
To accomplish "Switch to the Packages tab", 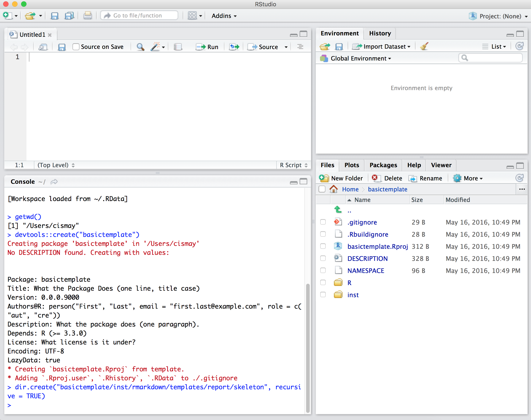I will pyautogui.click(x=383, y=165).
